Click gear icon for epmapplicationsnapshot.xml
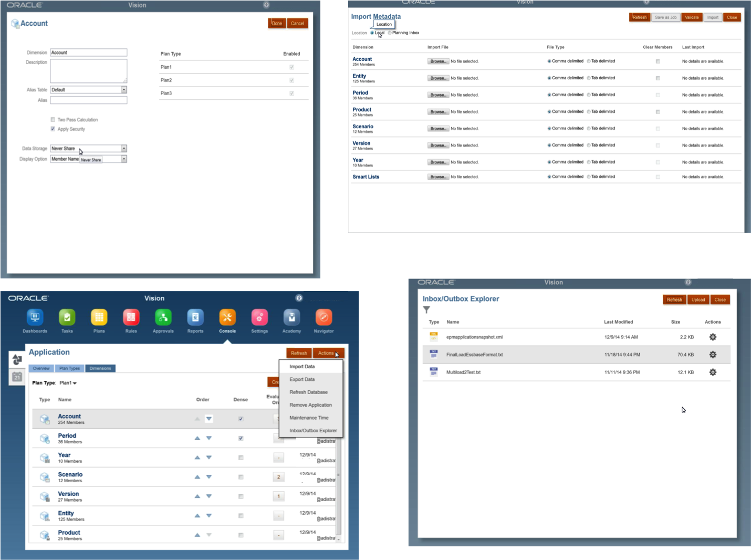 tap(713, 337)
